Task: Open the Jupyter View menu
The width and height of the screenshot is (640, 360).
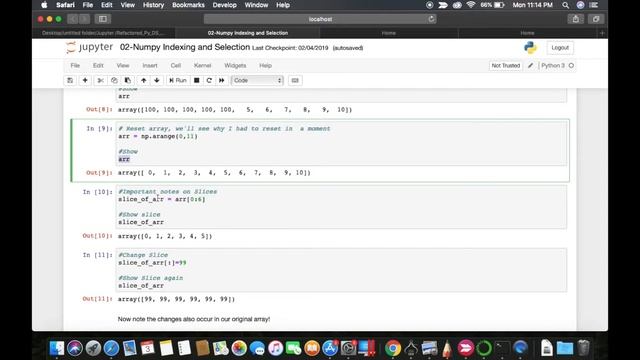Action: pyautogui.click(x=123, y=65)
